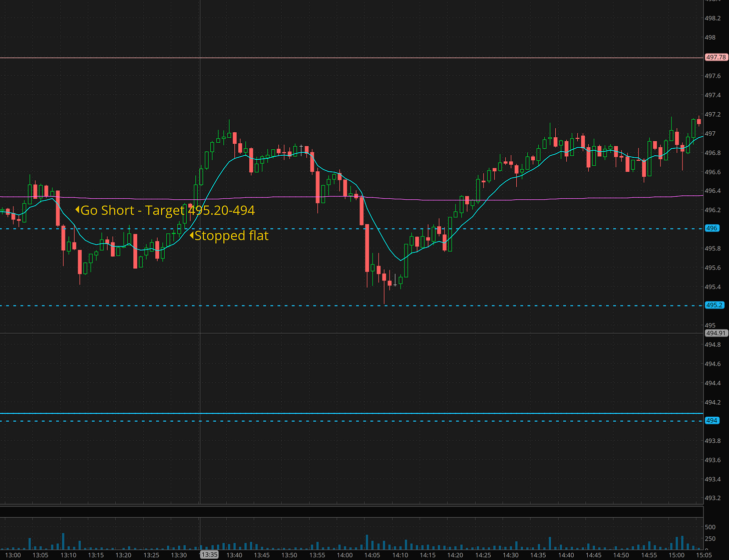This screenshot has width=729, height=560.
Task: Click the 14:25 time axis label
Action: 483,555
